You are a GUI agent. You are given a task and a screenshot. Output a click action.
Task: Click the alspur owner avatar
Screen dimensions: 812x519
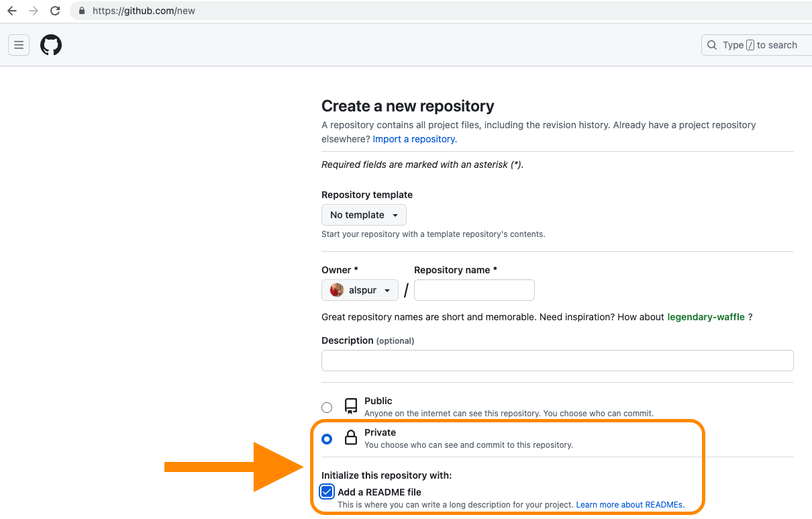tap(337, 290)
